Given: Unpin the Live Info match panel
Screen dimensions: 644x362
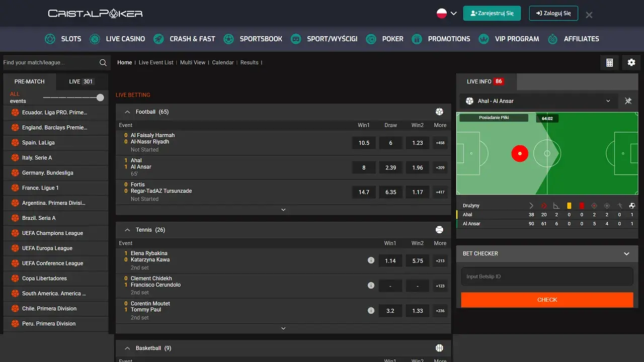Looking at the screenshot, I should 628,101.
